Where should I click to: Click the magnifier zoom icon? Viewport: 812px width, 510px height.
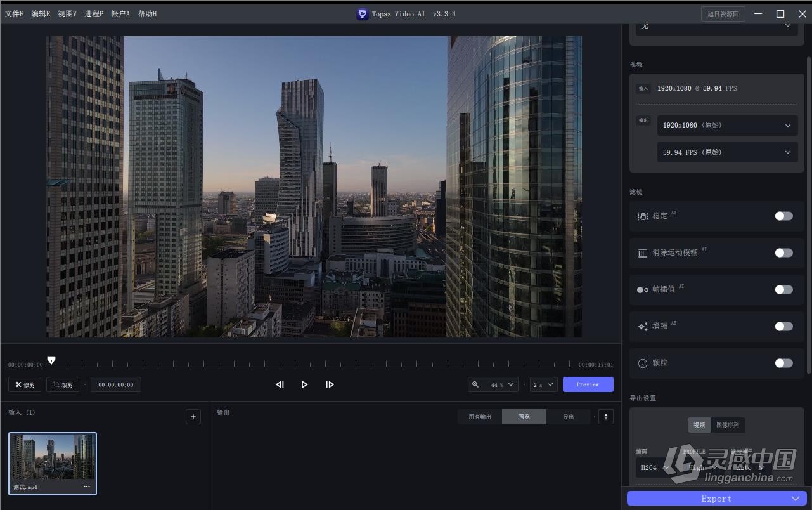[475, 384]
